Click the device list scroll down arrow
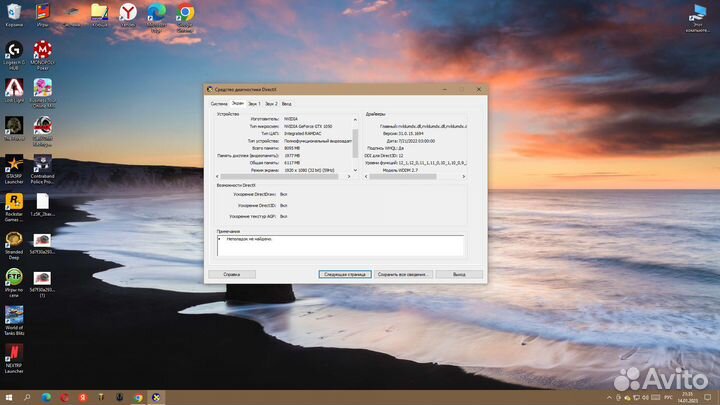Viewport: 720px width, 405px height. 355,170
